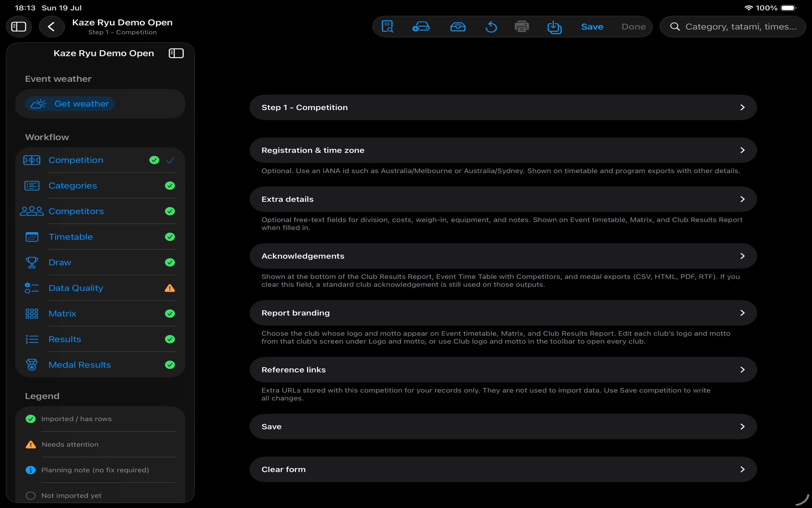Expand Reference links section
This screenshot has height=508, width=812.
click(x=503, y=370)
